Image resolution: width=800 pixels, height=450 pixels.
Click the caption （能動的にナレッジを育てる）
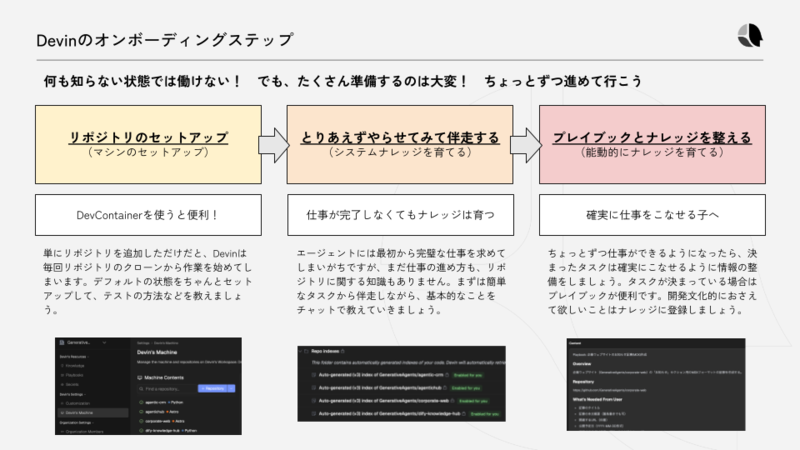(653, 152)
